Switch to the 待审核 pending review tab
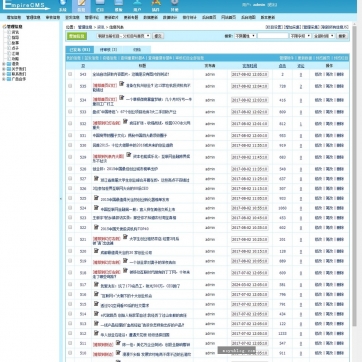Viewport: 362px width, 362px height. coord(108,50)
